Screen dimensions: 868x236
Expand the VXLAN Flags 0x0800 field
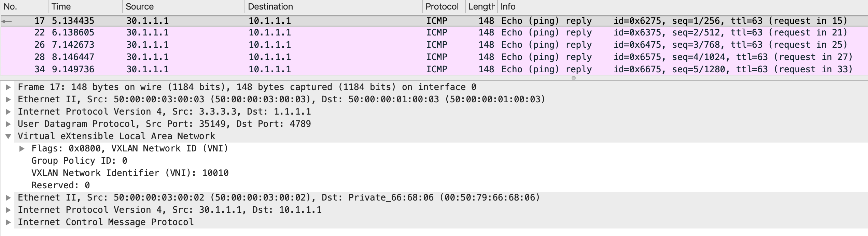pyautogui.click(x=22, y=149)
